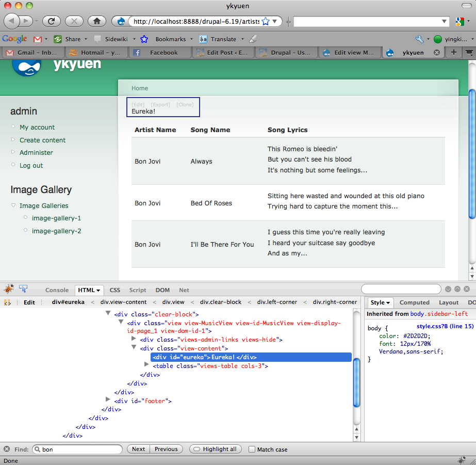Click the Firebug bug icon in panel toolbar

coord(9,289)
